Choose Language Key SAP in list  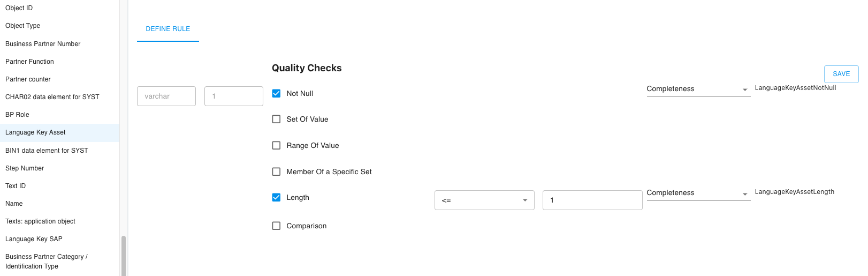(59, 239)
